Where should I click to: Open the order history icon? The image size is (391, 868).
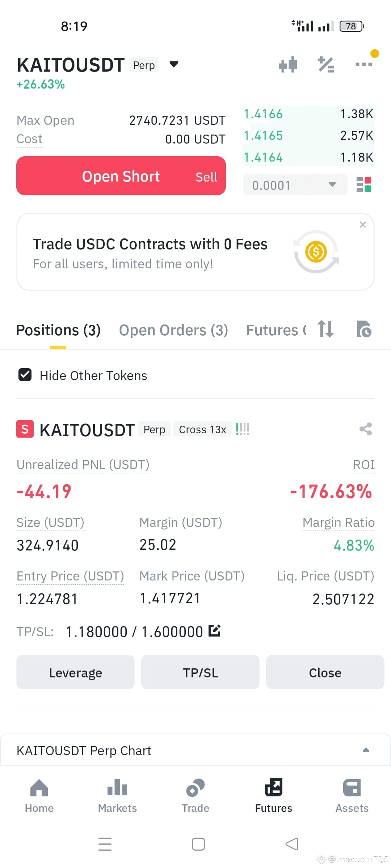[364, 329]
